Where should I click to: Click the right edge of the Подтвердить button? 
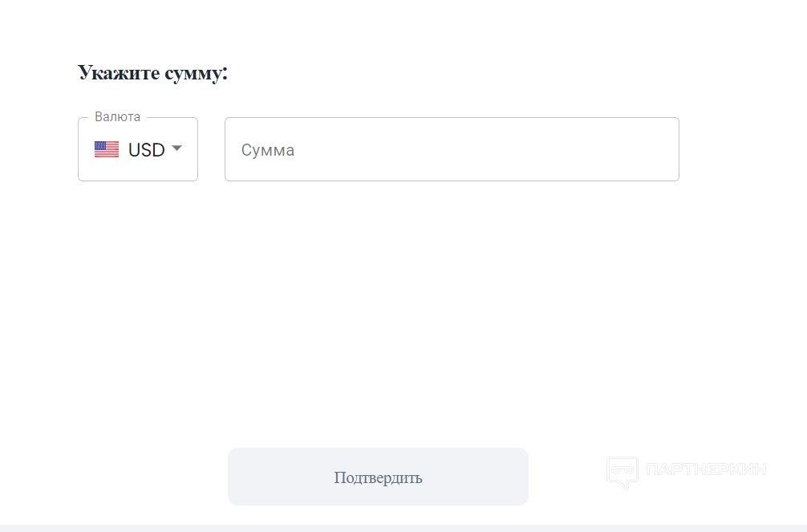(x=520, y=477)
